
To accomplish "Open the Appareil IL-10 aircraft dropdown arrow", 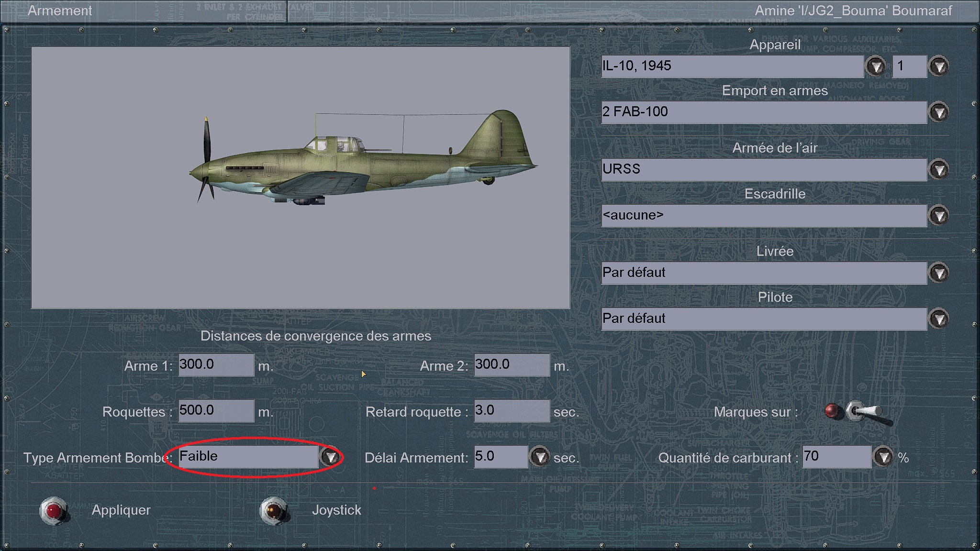I will click(x=876, y=66).
